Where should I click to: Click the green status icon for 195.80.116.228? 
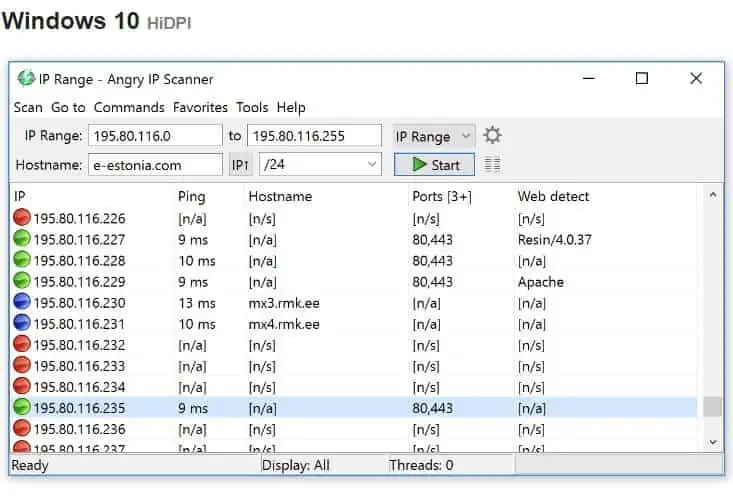(22, 259)
